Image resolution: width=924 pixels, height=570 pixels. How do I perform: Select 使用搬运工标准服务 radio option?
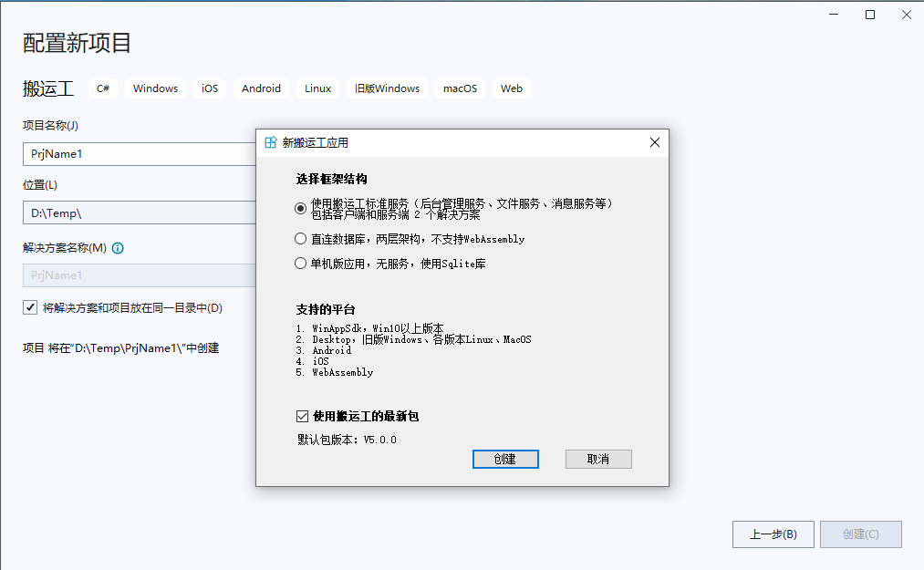[301, 208]
